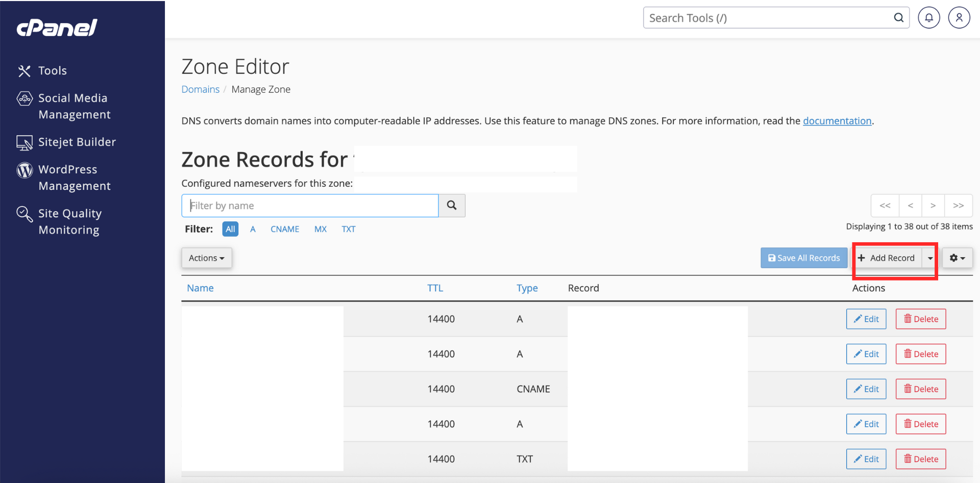The height and width of the screenshot is (483, 980).
Task: Go to the next page of records
Action: (933, 206)
